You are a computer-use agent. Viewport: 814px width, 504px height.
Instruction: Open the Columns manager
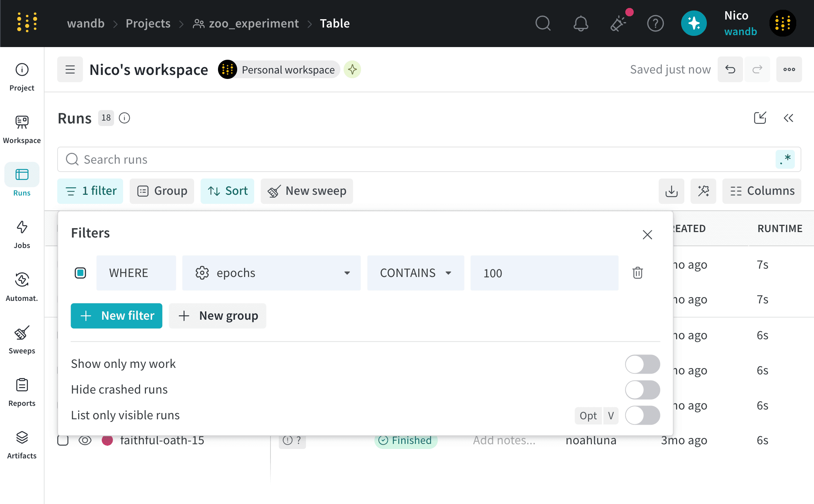click(762, 191)
